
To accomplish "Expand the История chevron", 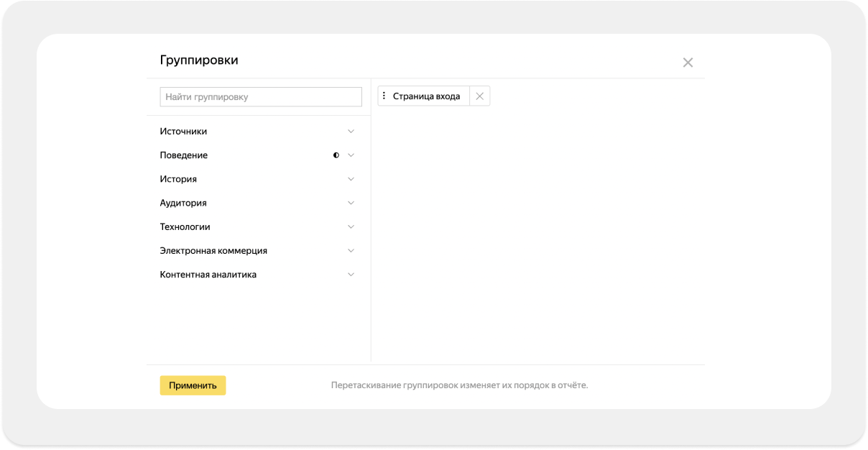I will pyautogui.click(x=351, y=179).
